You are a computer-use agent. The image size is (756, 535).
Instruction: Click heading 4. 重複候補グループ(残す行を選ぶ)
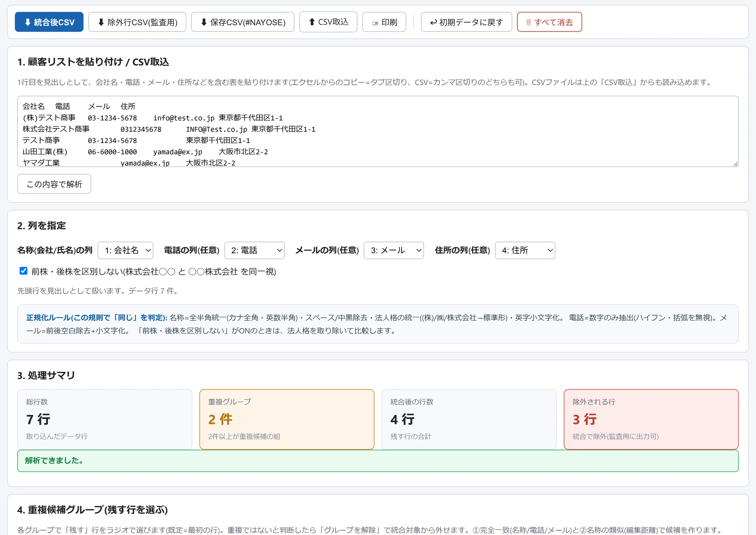(x=93, y=510)
